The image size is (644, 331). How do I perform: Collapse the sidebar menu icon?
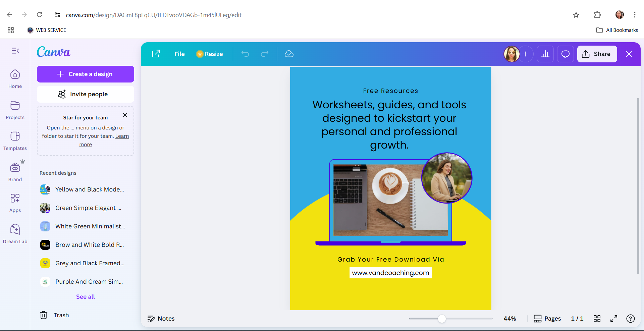coord(15,51)
